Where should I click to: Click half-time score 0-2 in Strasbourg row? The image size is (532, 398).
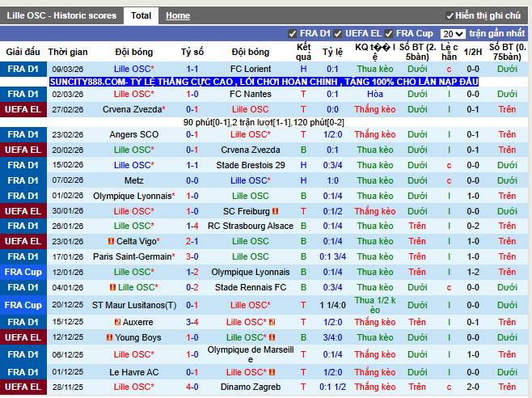(473, 226)
